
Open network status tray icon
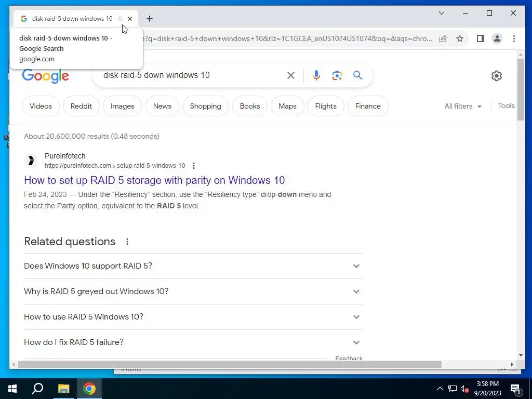pos(453,389)
